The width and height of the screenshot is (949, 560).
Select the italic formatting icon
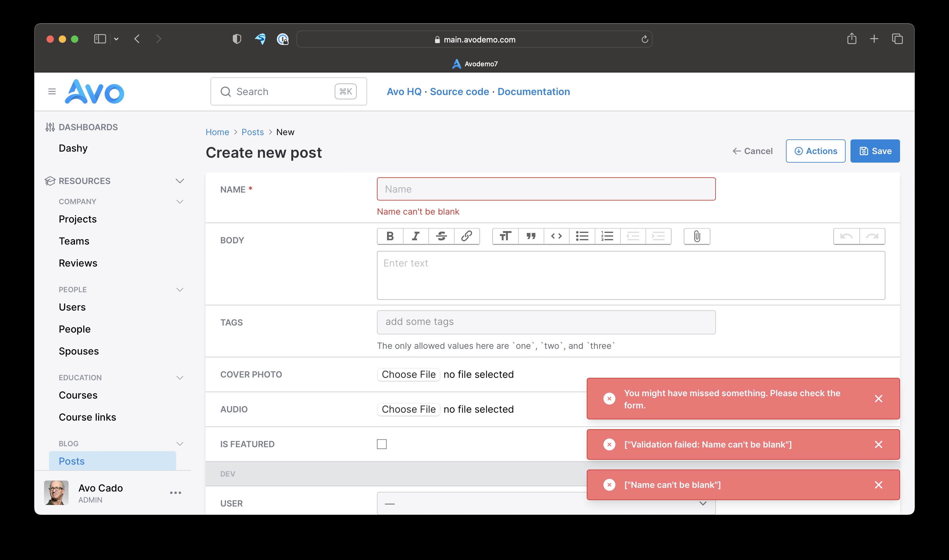(x=416, y=236)
